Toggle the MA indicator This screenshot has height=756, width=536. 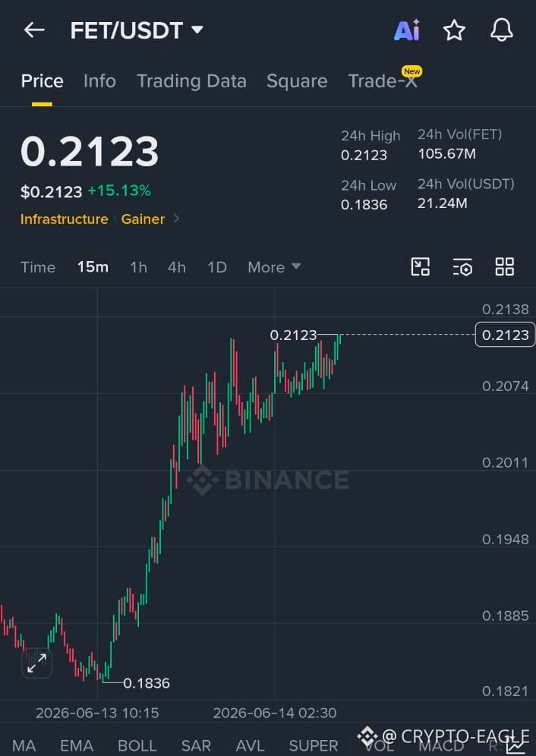tap(24, 745)
